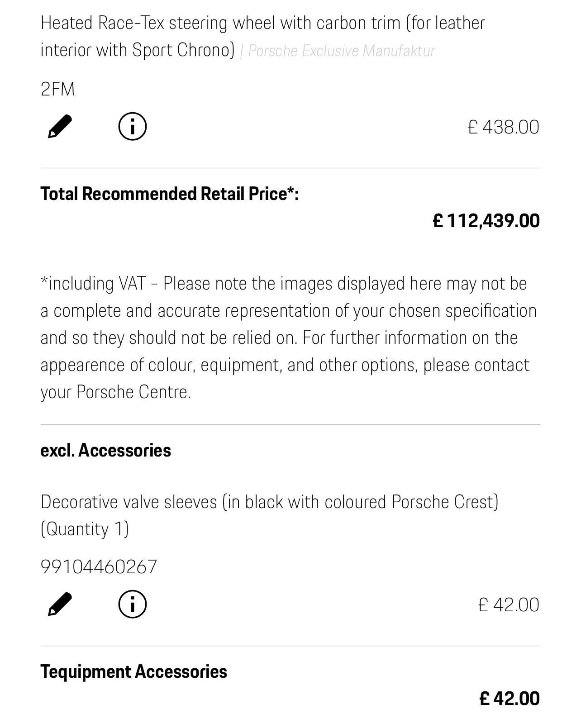Show info for decorative valve sleeves
This screenshot has height=728, width=581.
[133, 604]
